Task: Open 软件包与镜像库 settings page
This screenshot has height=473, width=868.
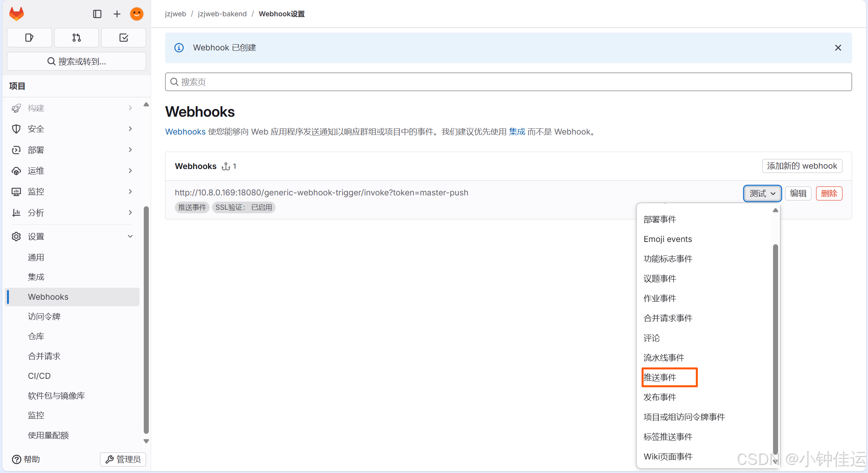Action: pyautogui.click(x=73, y=395)
